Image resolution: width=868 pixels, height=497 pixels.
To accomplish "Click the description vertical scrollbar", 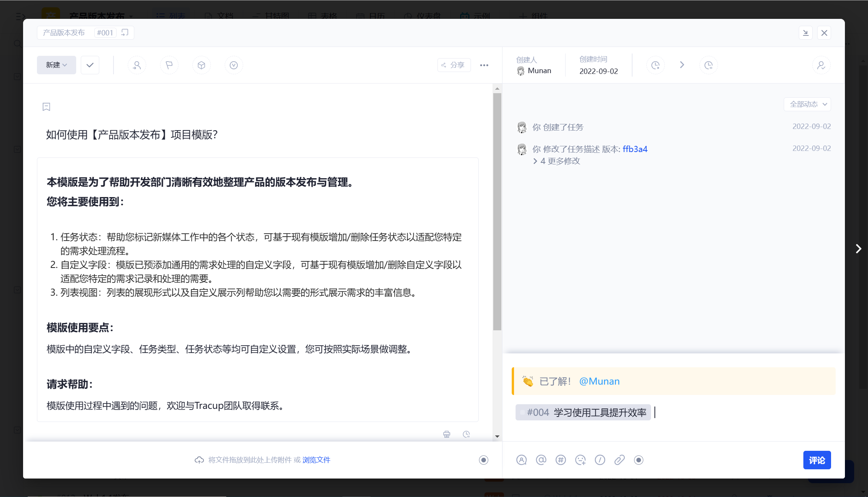I will (x=497, y=212).
